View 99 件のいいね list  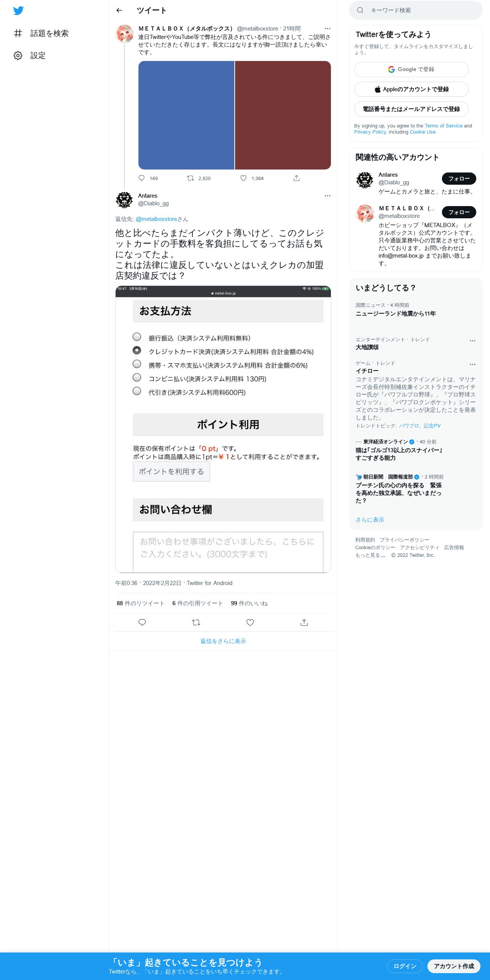249,603
